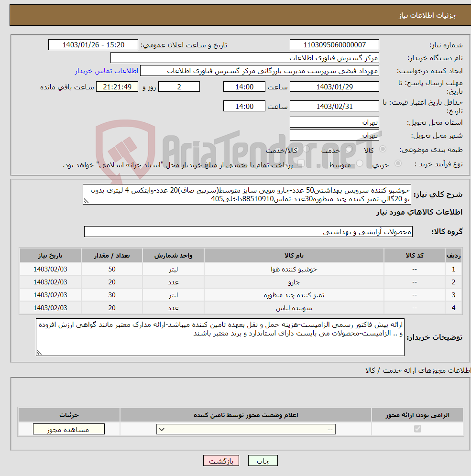Click the resize handle of need description textarea

[86, 201]
